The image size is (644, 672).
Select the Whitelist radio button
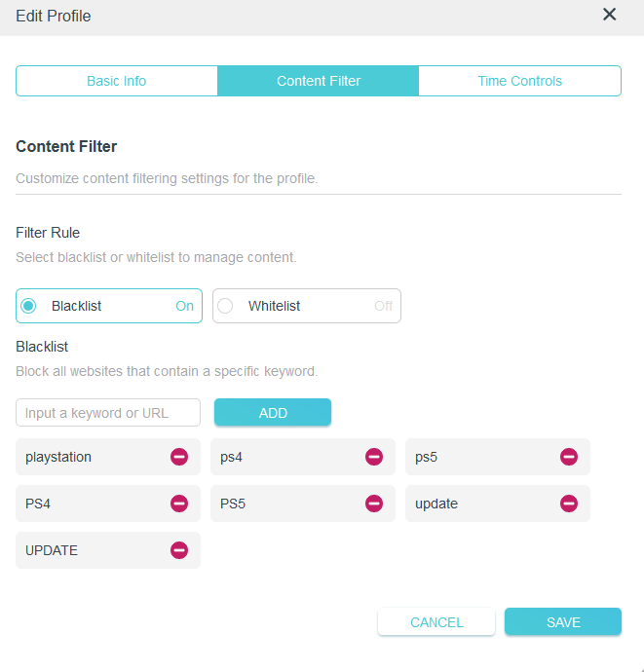click(x=225, y=306)
